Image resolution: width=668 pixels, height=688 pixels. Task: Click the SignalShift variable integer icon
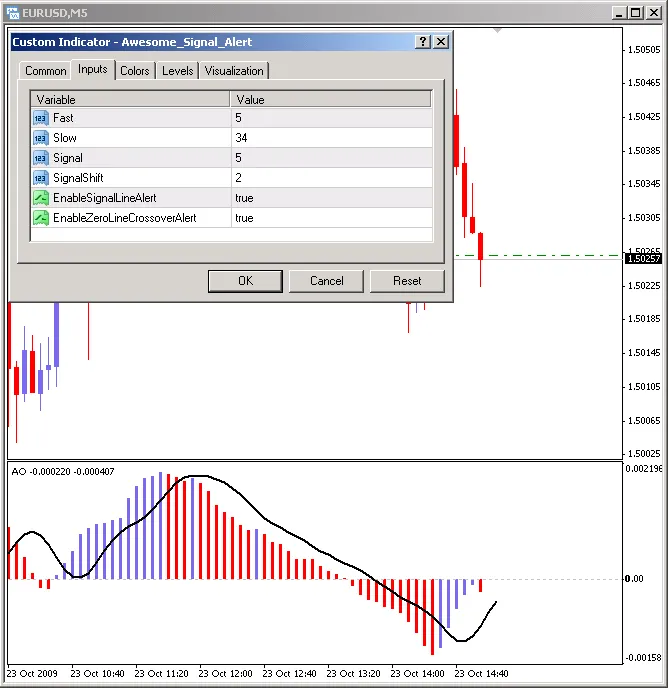coord(41,178)
